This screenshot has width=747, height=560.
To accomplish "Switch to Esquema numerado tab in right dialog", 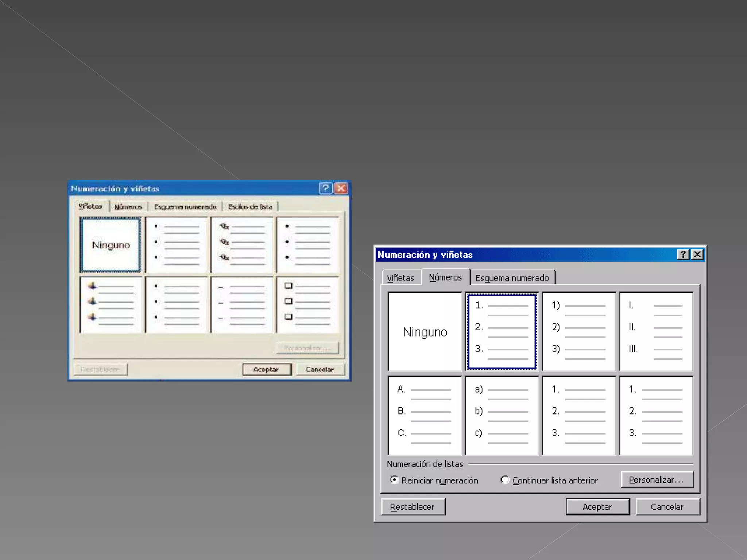I will [512, 278].
